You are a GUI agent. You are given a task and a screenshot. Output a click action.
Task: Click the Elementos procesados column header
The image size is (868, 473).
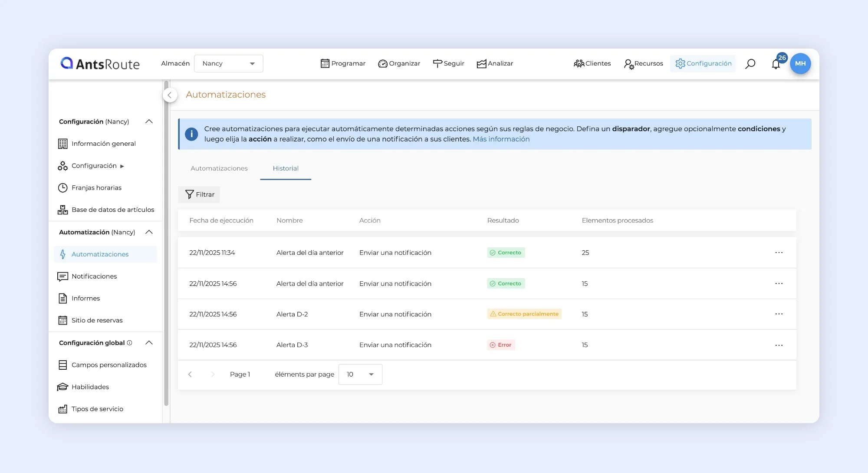(617, 220)
